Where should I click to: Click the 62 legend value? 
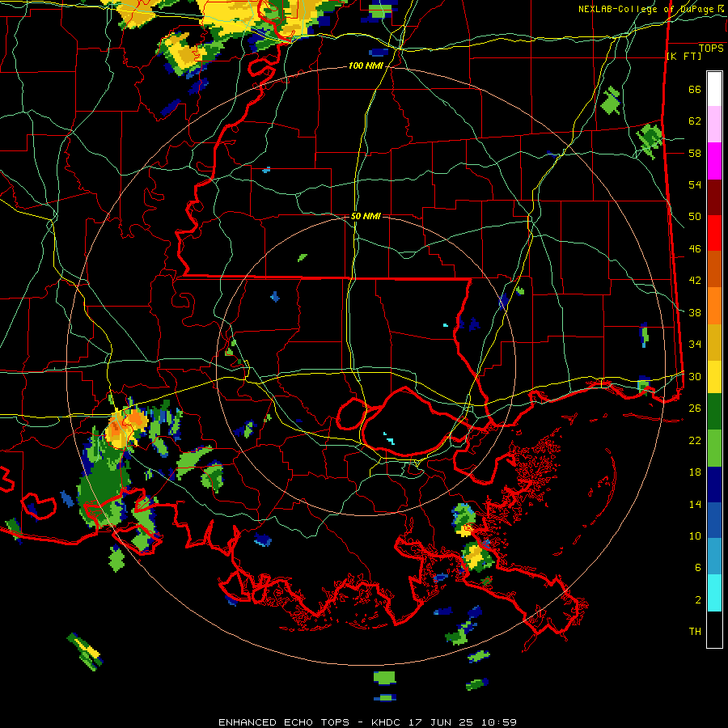tap(695, 121)
